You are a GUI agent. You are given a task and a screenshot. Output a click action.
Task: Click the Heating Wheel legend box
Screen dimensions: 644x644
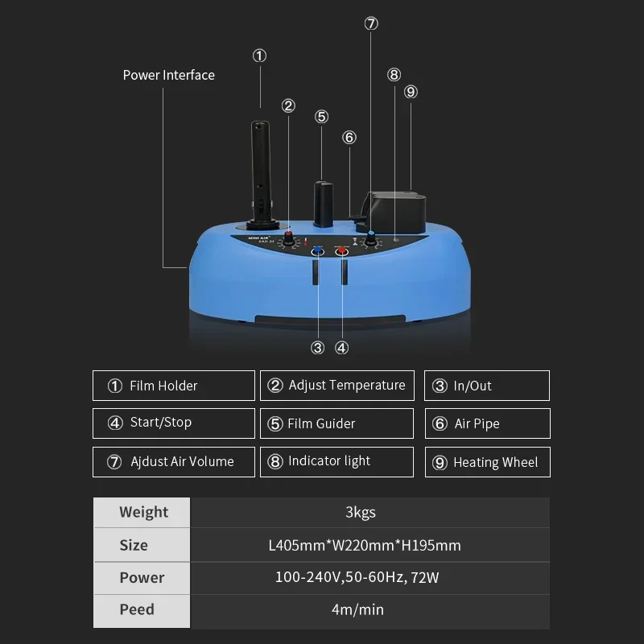[488, 462]
